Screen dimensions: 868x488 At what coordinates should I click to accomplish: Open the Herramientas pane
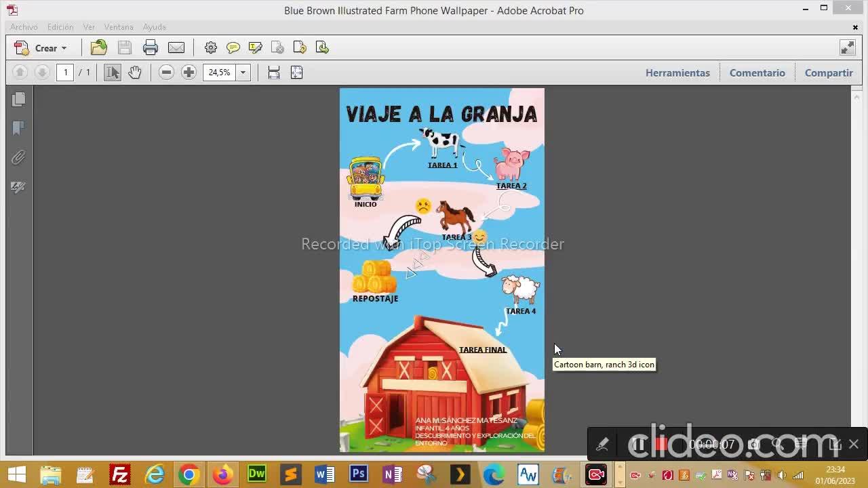677,73
